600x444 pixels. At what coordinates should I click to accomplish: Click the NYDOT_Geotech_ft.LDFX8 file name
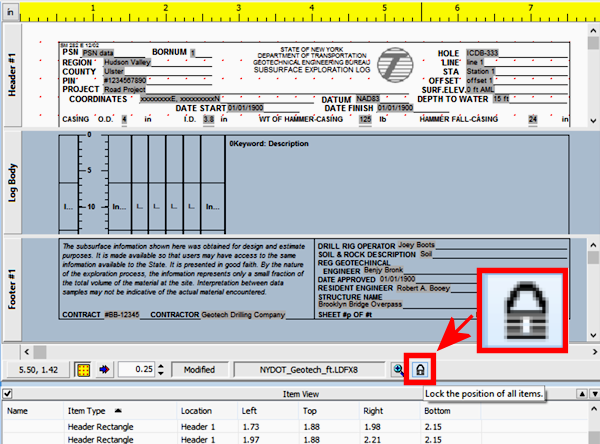[x=309, y=369]
